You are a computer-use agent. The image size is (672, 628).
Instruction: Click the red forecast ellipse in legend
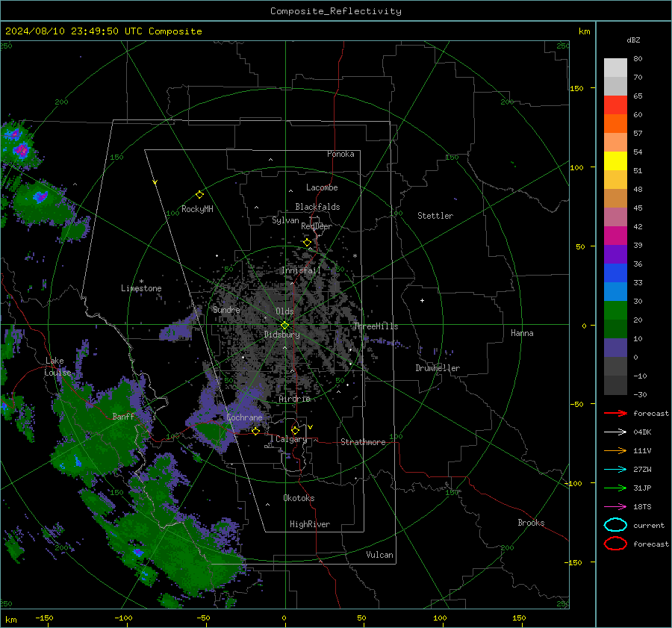[615, 544]
